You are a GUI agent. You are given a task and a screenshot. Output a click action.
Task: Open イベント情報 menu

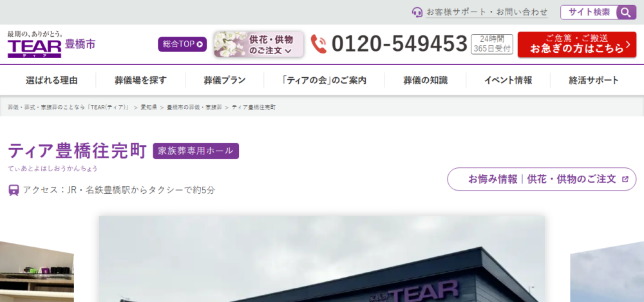coord(508,80)
